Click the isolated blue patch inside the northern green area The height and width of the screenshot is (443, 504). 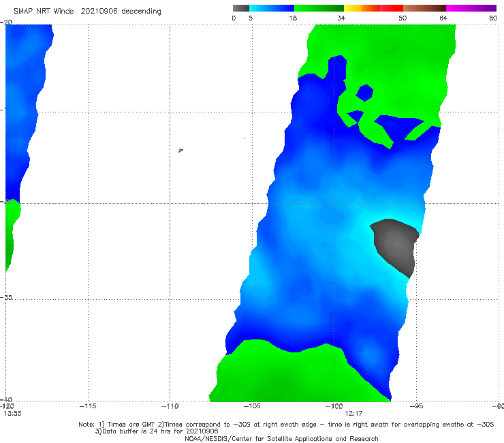pos(365,93)
